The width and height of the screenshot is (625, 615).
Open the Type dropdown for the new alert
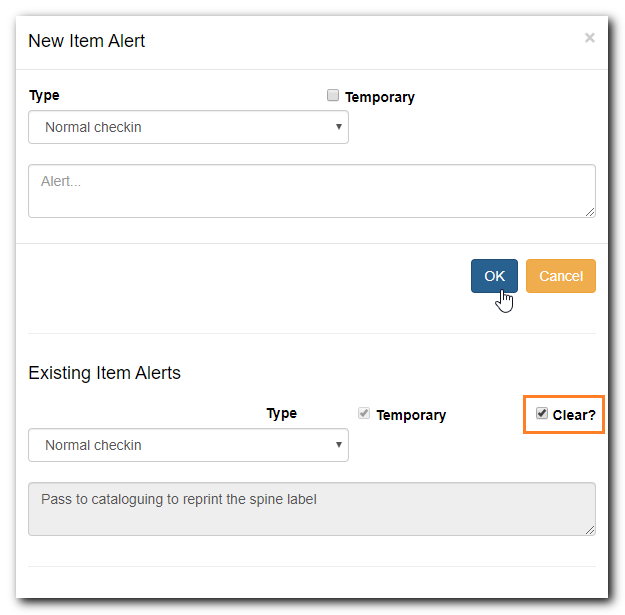coord(188,127)
